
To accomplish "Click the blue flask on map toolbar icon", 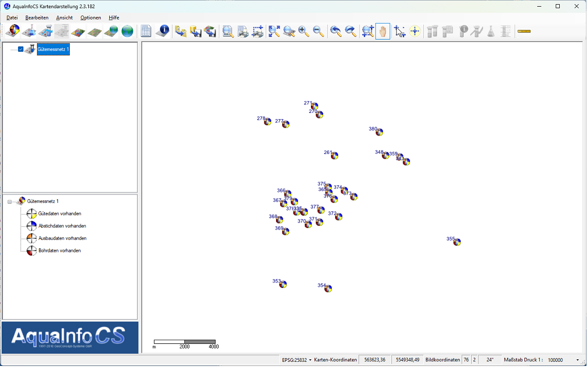I will click(x=29, y=31).
